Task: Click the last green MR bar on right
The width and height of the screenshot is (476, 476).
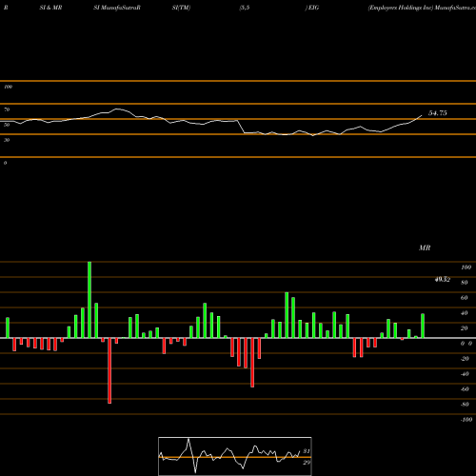Action: pos(423,326)
